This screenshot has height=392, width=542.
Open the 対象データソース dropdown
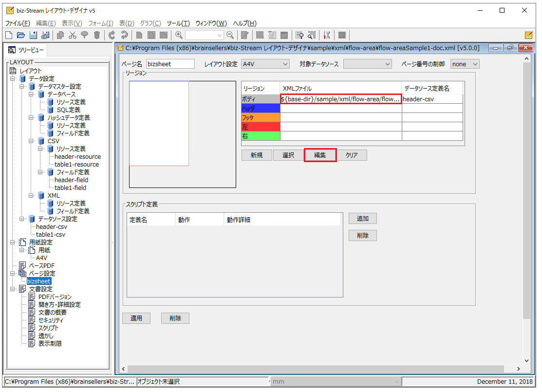(368, 64)
